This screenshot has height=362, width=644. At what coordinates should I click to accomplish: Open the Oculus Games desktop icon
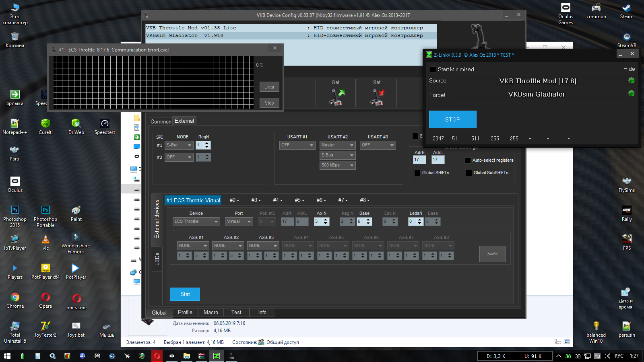(x=566, y=14)
